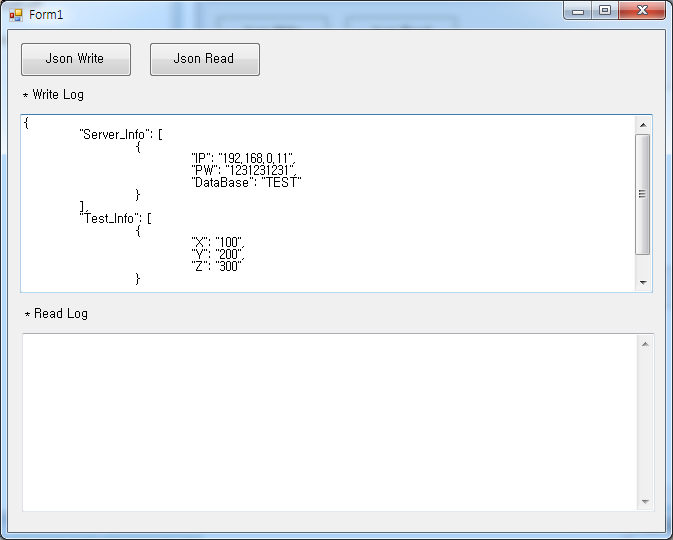Click the "IP": "192.168.0.11" line
Image resolution: width=673 pixels, height=540 pixels.
point(243,158)
